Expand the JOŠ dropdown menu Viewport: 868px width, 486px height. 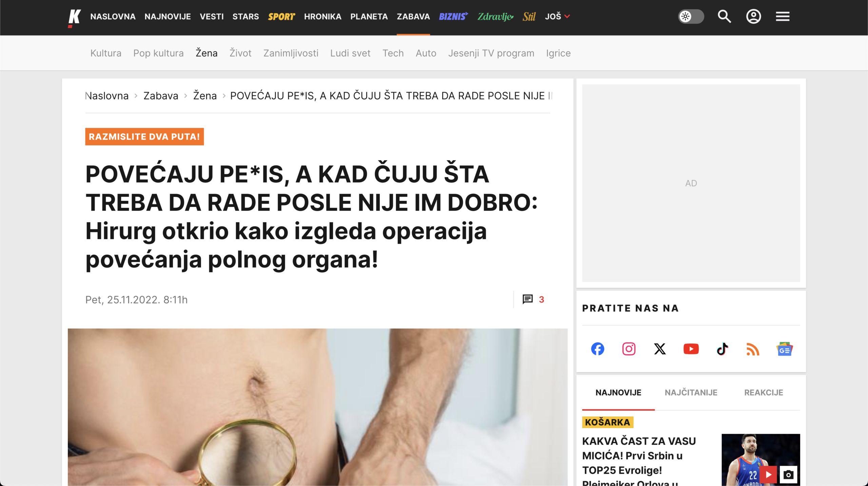point(557,16)
